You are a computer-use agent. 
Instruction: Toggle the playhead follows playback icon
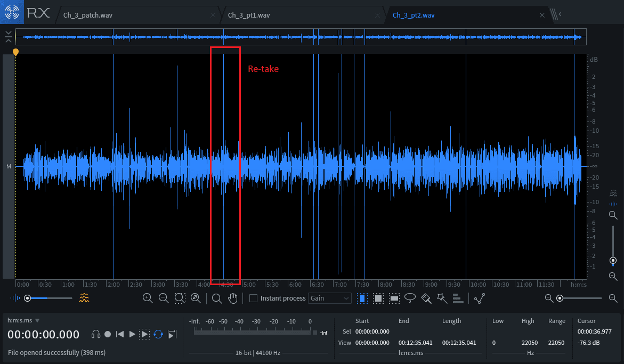click(x=172, y=334)
